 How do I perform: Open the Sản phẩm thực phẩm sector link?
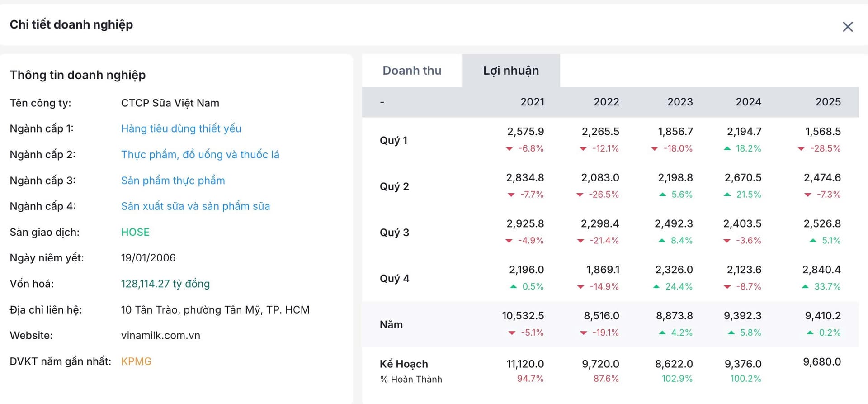point(173,181)
